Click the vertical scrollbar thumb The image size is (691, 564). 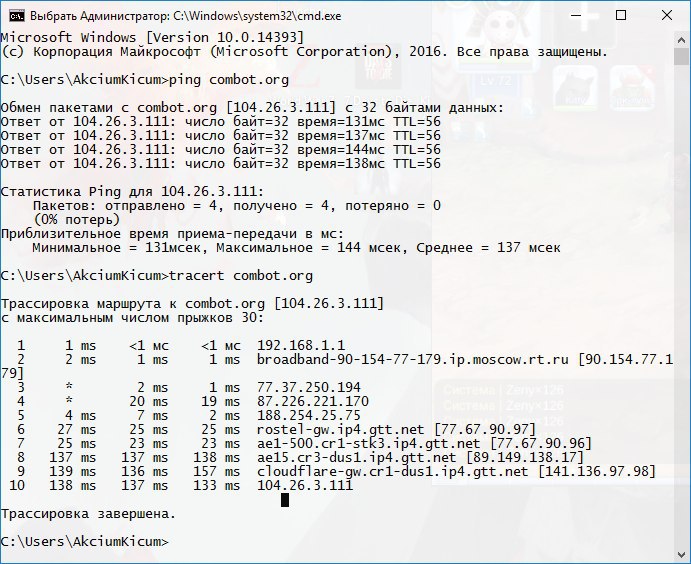click(681, 56)
